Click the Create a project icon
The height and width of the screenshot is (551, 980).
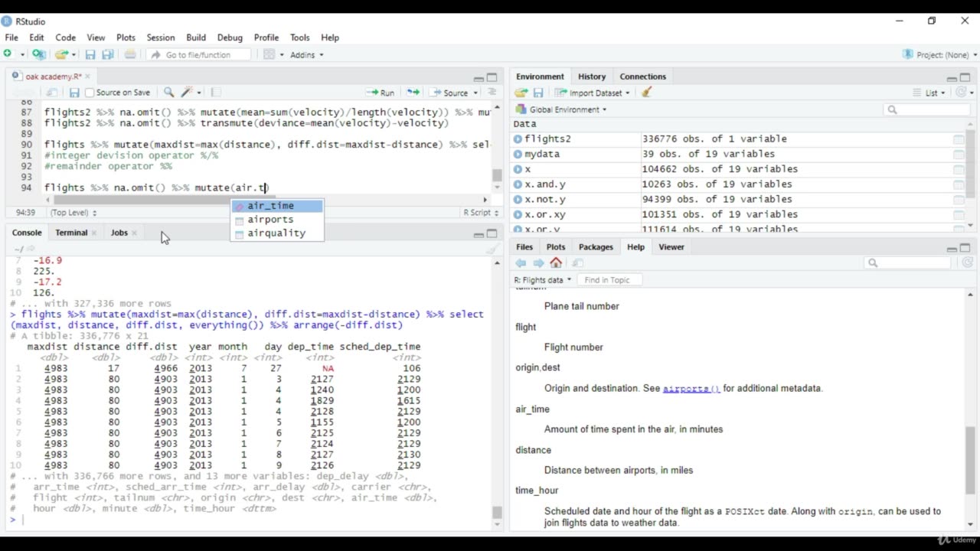click(x=38, y=54)
